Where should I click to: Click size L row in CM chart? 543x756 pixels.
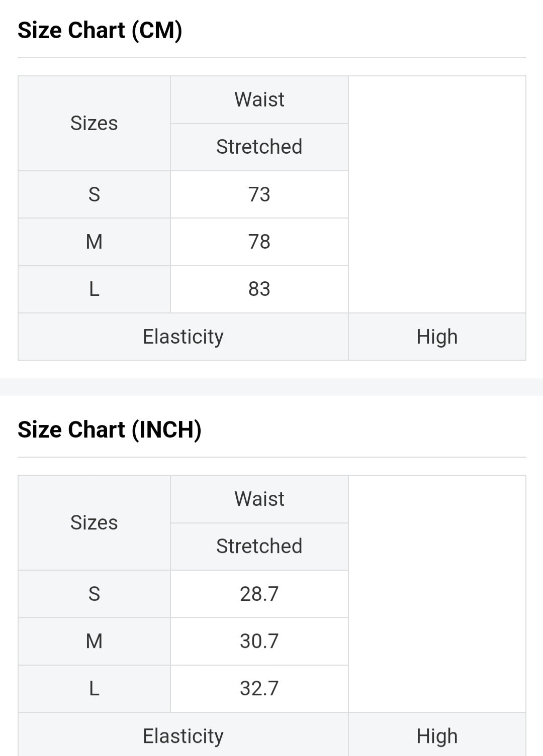point(94,289)
